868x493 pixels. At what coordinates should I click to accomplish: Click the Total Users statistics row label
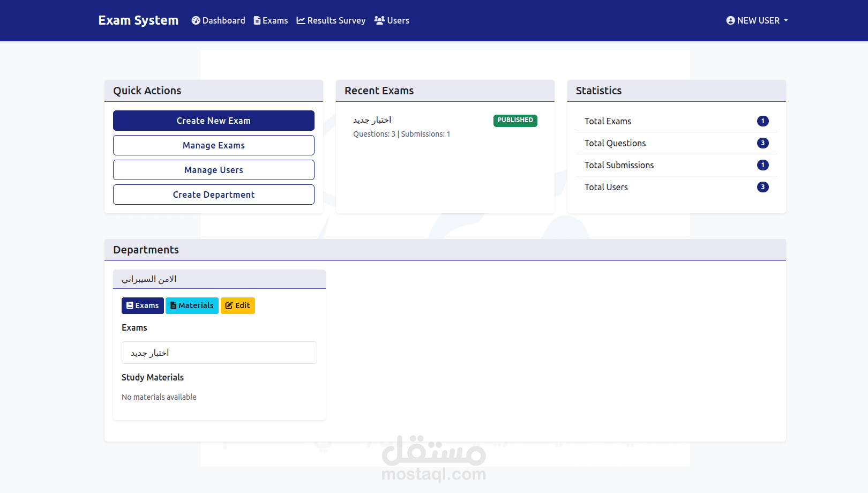[x=606, y=187]
